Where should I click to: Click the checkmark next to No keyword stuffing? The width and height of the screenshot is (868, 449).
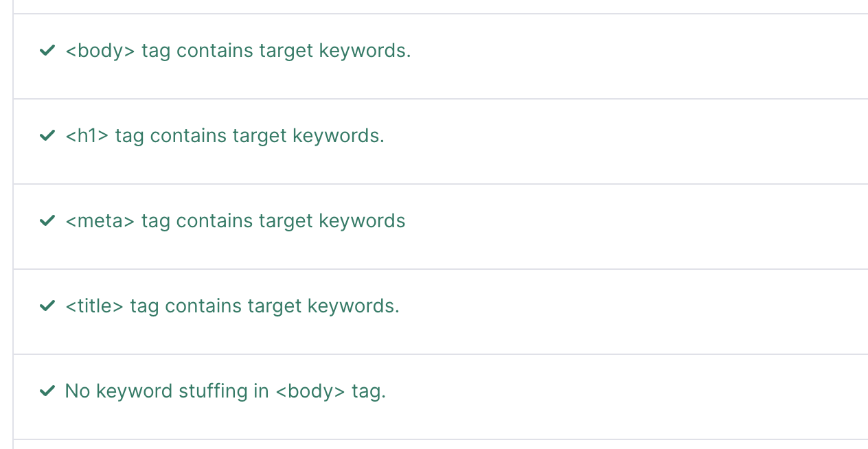47,391
